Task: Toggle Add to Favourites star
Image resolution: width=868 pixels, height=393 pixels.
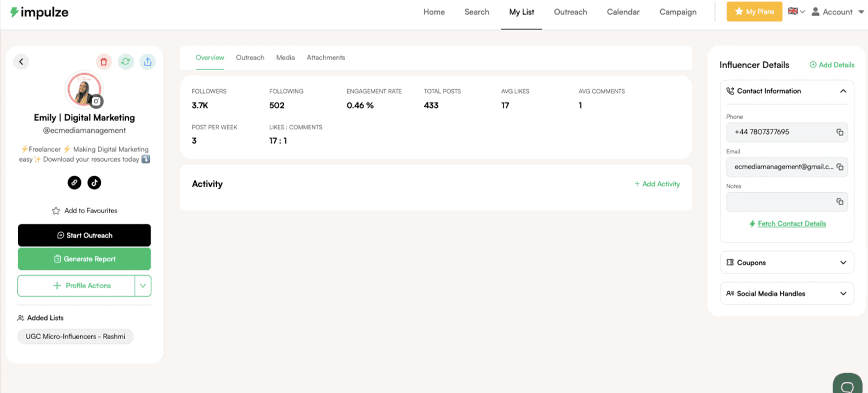Action: point(56,211)
